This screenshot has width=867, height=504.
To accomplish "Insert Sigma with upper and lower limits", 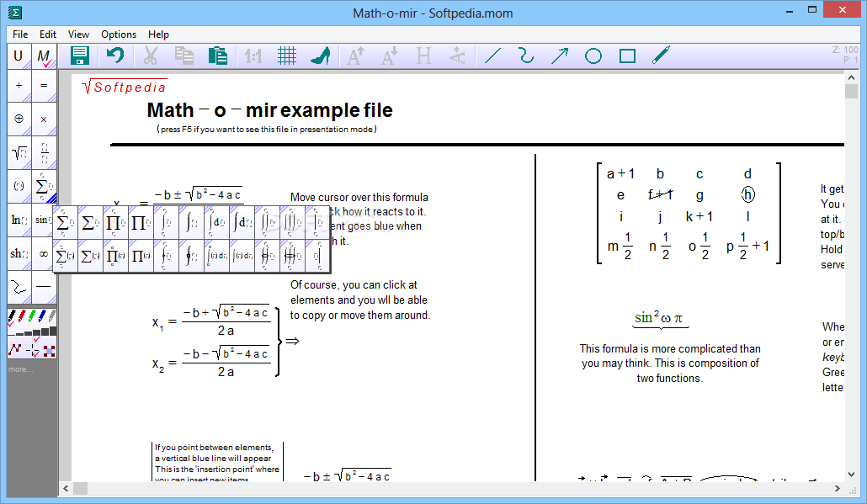I will pyautogui.click(x=65, y=223).
